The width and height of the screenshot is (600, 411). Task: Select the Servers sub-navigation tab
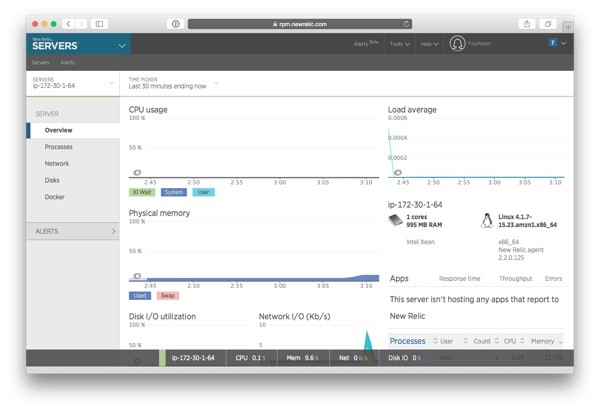coord(41,62)
